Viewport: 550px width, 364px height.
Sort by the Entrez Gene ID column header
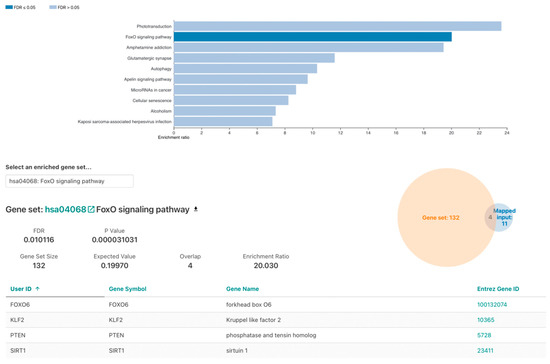click(x=498, y=289)
